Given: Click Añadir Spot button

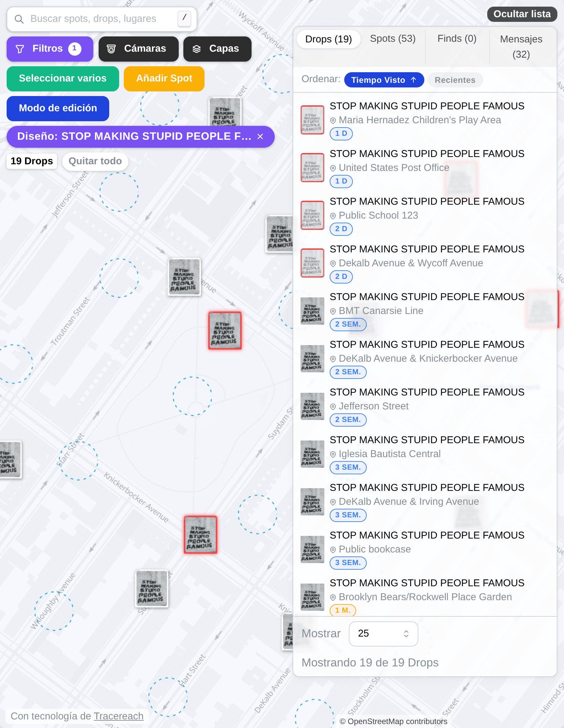Looking at the screenshot, I should [164, 78].
